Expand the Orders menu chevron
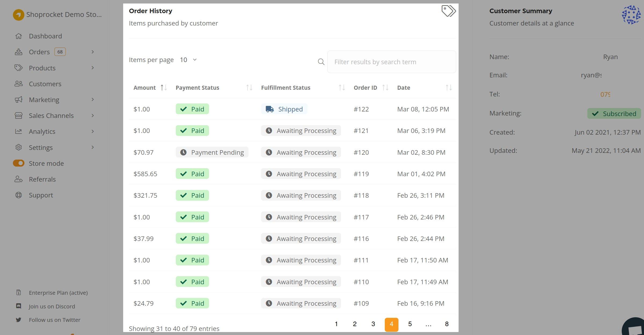644x335 pixels. (93, 52)
